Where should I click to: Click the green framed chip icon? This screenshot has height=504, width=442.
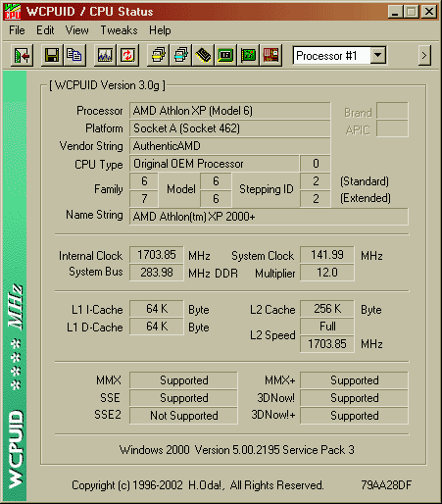225,56
